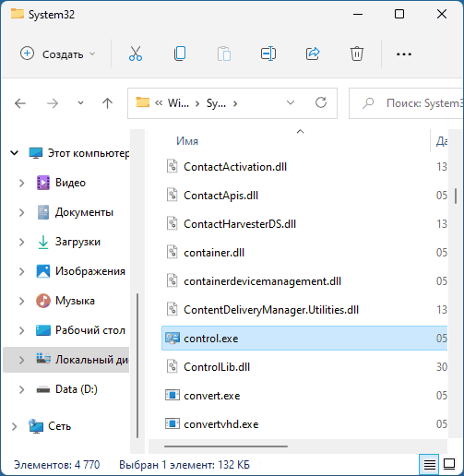Click the Сеть network icon
The image size is (464, 476).
[x=36, y=426]
